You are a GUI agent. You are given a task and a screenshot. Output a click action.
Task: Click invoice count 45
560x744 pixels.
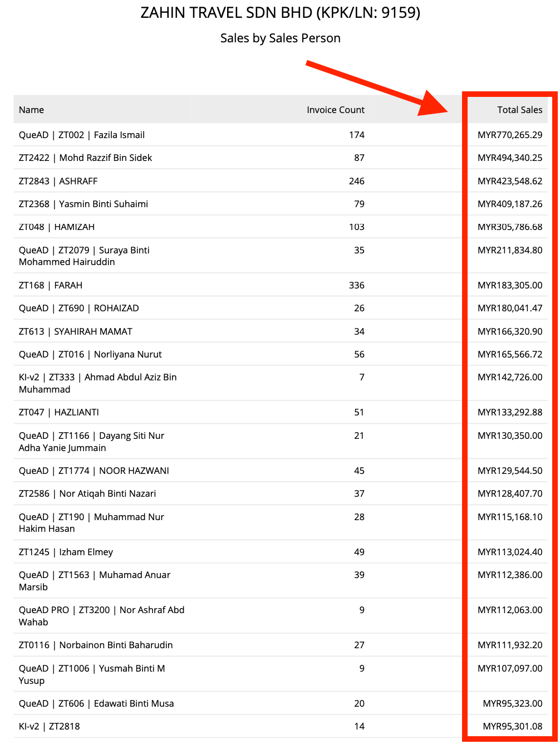360,471
